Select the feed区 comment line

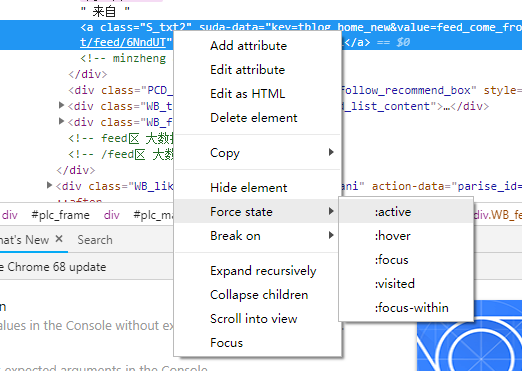tap(121, 138)
